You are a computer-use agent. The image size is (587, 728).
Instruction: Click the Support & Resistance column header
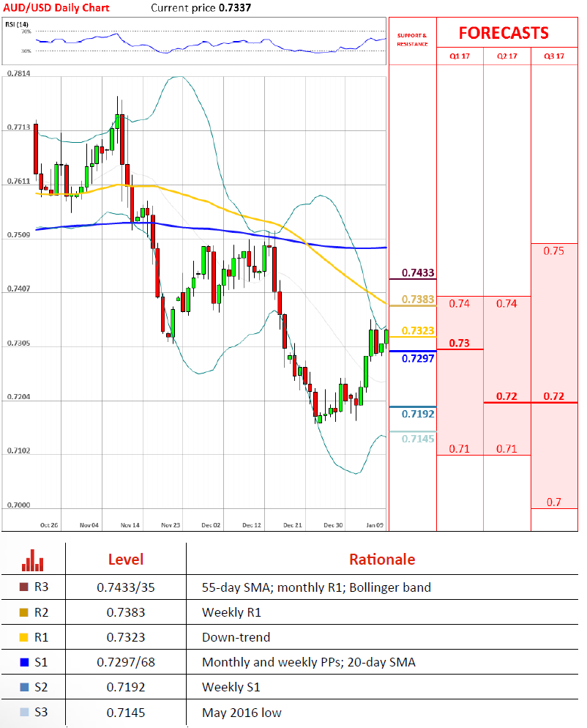click(x=412, y=40)
